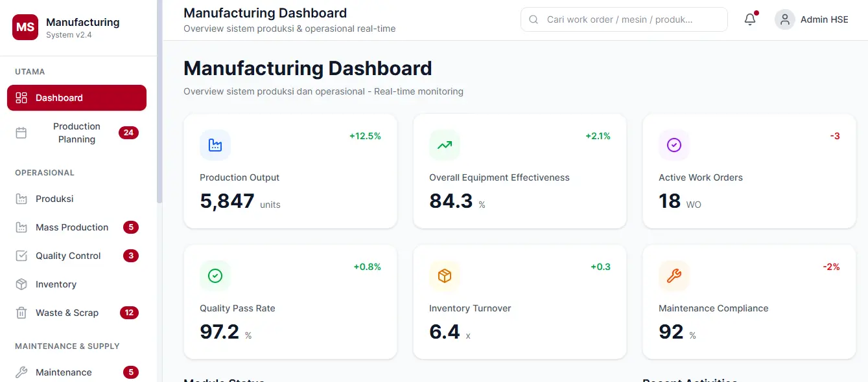
Task: Click the Maintenance wrench icon
Action: [x=21, y=372]
